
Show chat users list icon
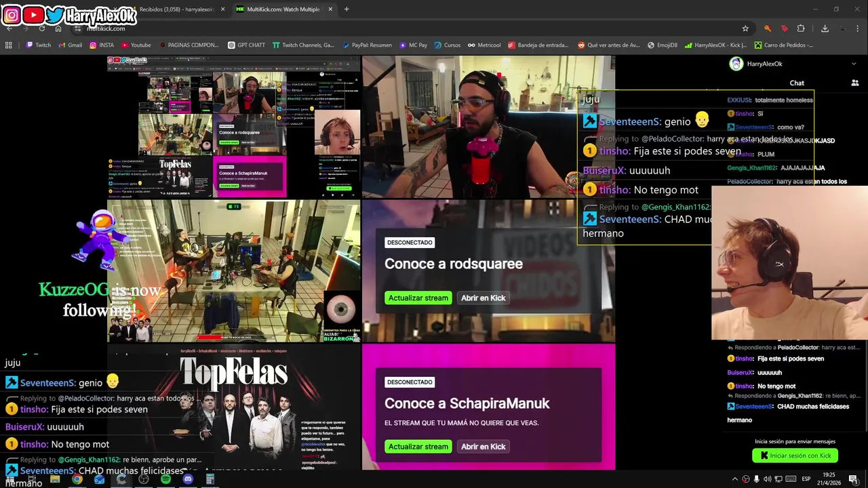(854, 83)
